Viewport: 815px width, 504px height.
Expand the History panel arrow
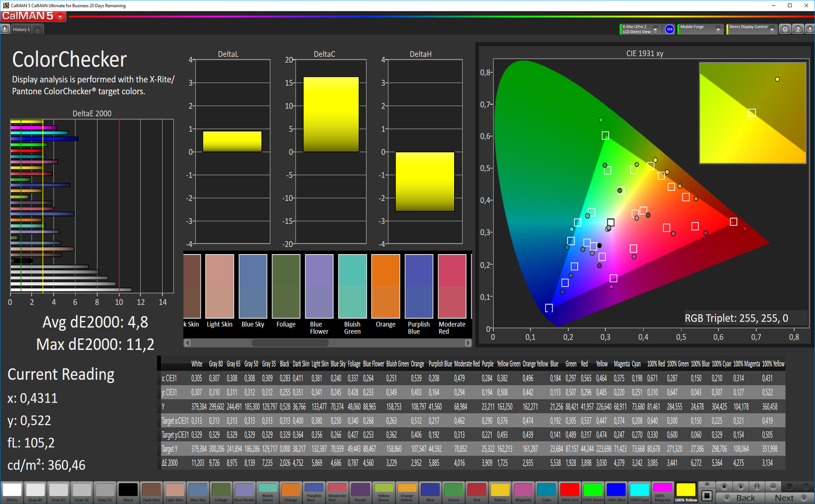click(5, 29)
